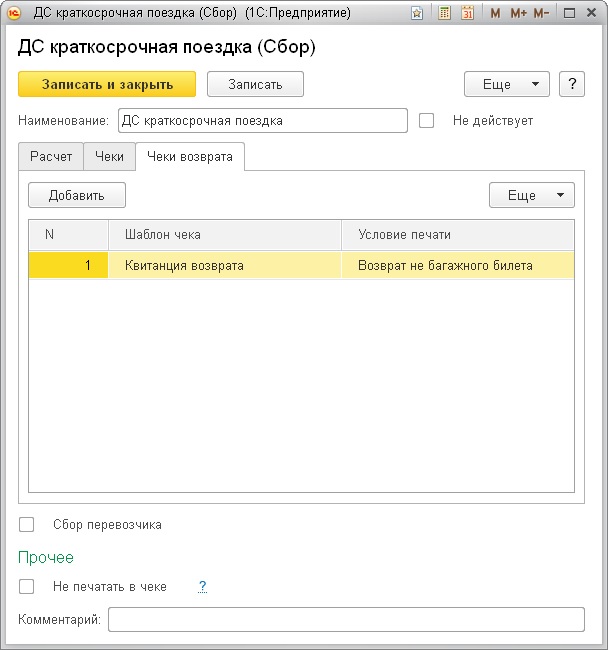This screenshot has width=608, height=650.
Task: Click the 'Записать' button
Action: tap(255, 84)
